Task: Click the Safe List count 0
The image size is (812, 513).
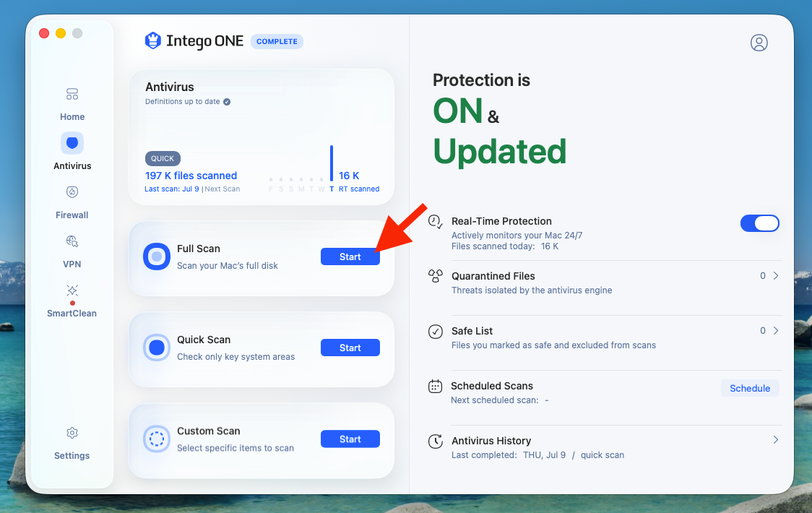Action: [763, 331]
